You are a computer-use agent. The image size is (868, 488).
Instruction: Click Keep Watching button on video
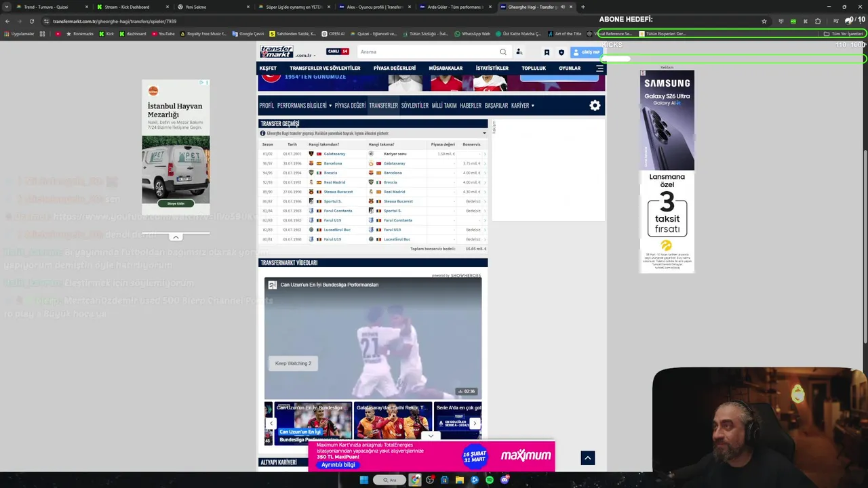pos(293,363)
